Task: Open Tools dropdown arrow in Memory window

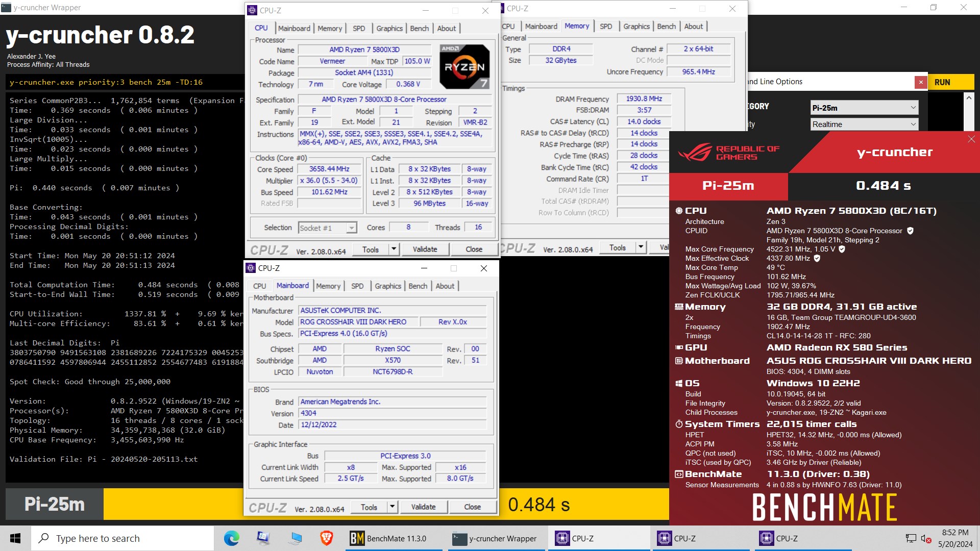Action: click(641, 247)
